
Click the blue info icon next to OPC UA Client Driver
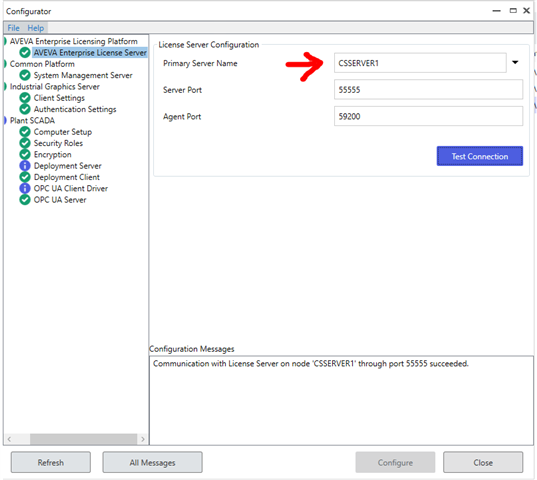tap(25, 188)
